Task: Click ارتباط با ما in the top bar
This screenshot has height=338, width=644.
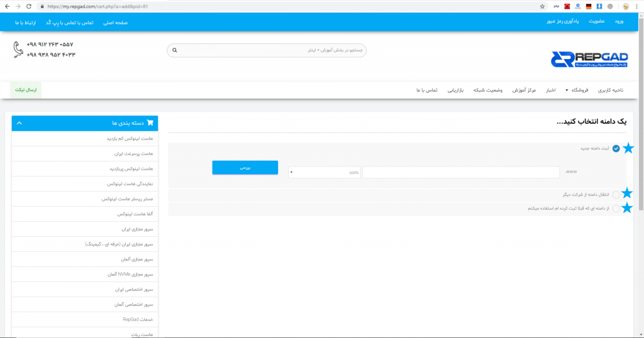Action: [25, 23]
